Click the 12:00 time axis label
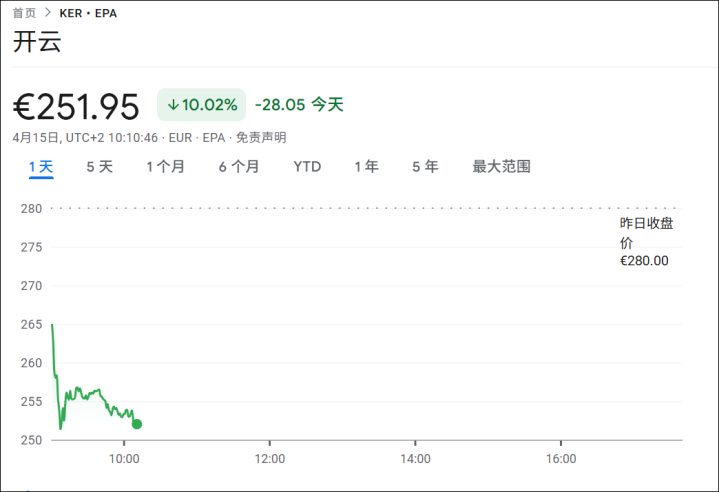Image resolution: width=719 pixels, height=492 pixels. pyautogui.click(x=270, y=459)
